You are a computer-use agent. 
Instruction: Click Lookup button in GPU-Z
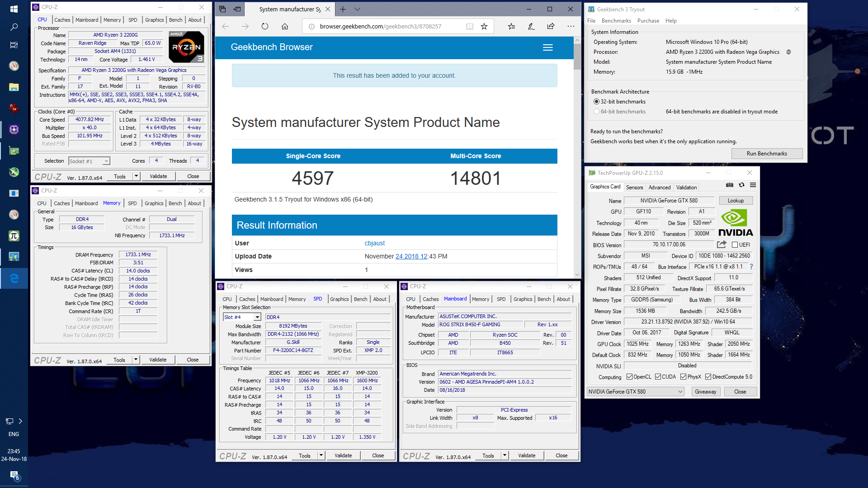click(736, 201)
